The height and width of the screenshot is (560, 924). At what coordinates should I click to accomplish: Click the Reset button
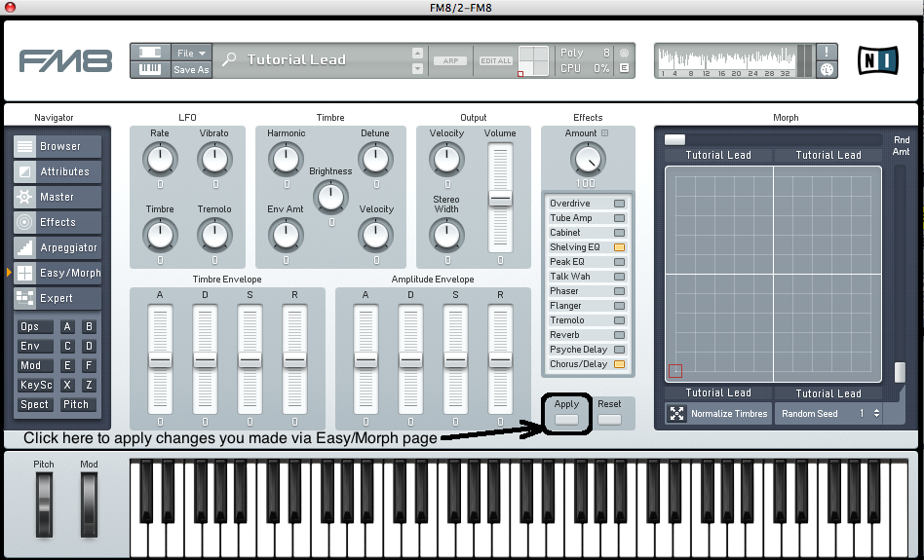pos(609,419)
